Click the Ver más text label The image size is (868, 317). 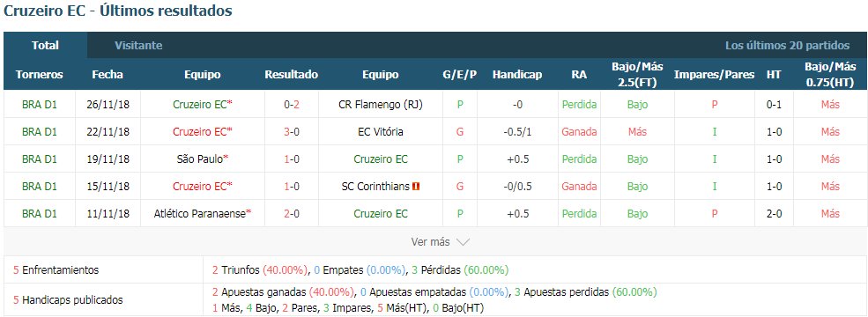431,242
